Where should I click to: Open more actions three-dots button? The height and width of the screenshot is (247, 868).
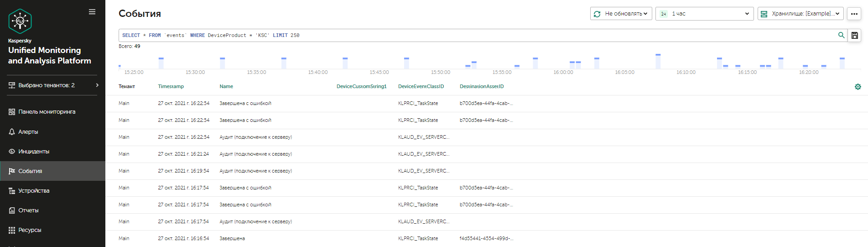click(x=854, y=14)
